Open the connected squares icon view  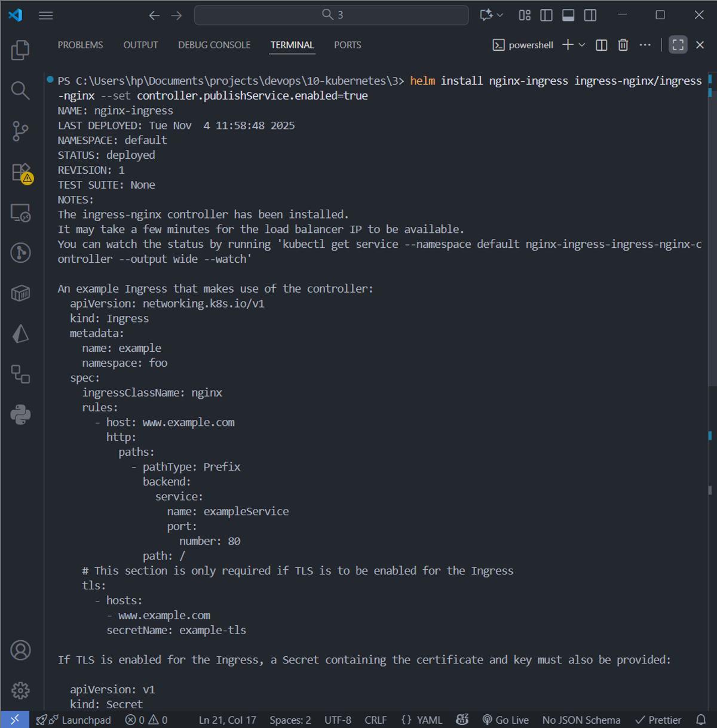20,374
